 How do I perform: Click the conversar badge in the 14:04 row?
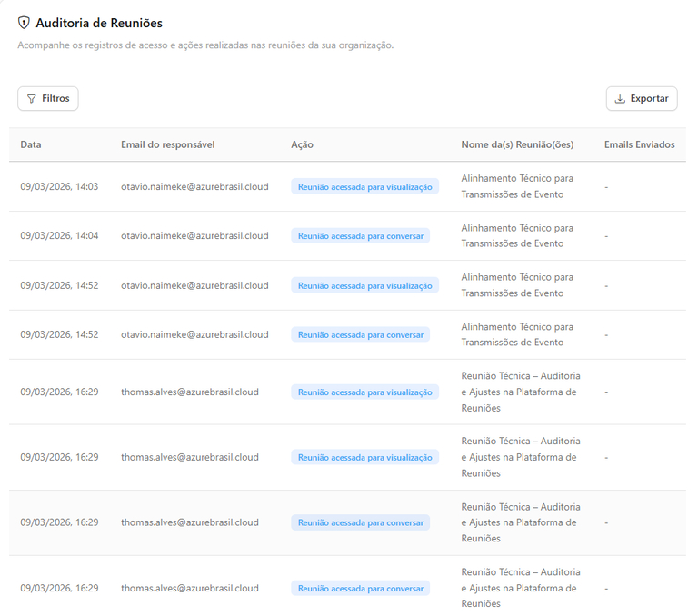361,236
